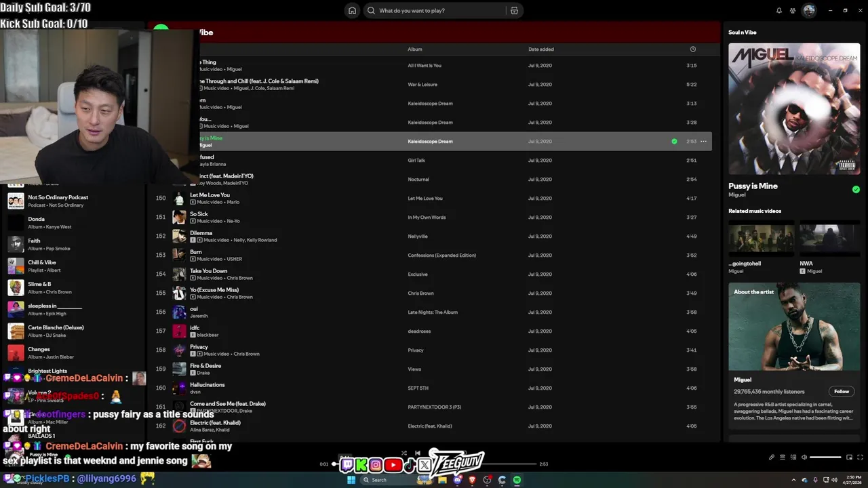The image size is (868, 488).
Task: Select track 157 'idfc'
Action: click(434, 331)
